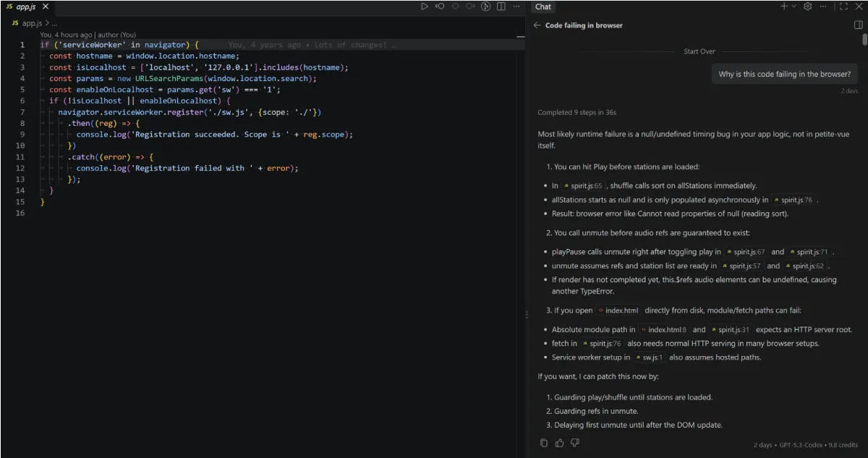
Task: Go back from Code failing in browser chat
Action: (x=537, y=25)
